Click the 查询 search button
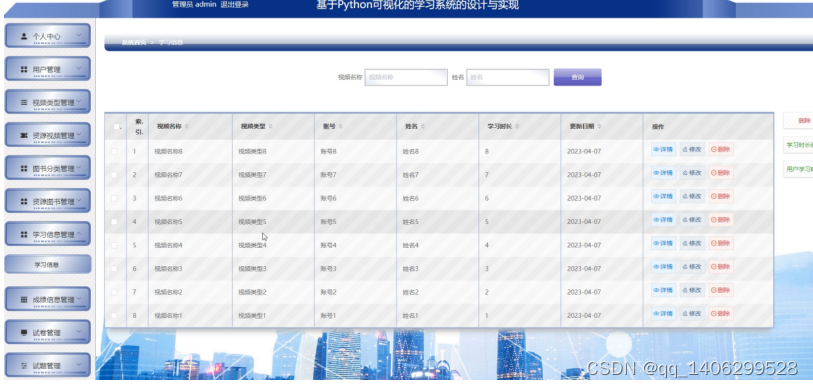Image resolution: width=813 pixels, height=388 pixels. (x=578, y=77)
